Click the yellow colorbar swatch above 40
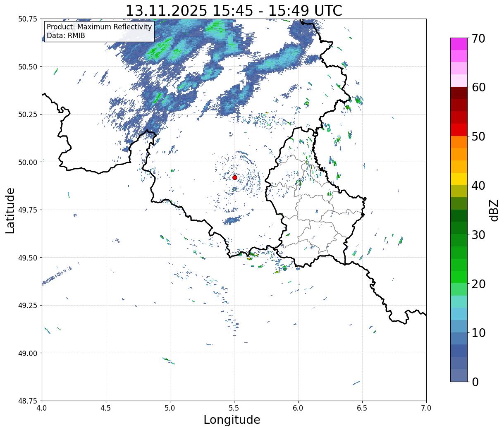The height and width of the screenshot is (430, 504). coord(459,179)
